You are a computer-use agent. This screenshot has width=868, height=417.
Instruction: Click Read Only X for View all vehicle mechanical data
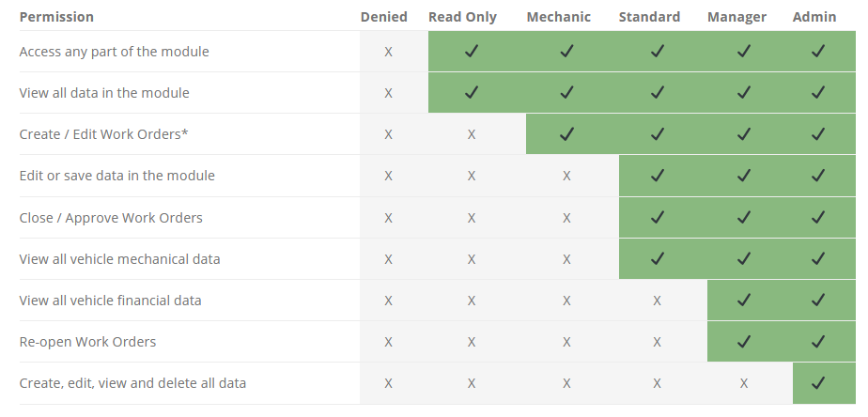click(x=471, y=259)
